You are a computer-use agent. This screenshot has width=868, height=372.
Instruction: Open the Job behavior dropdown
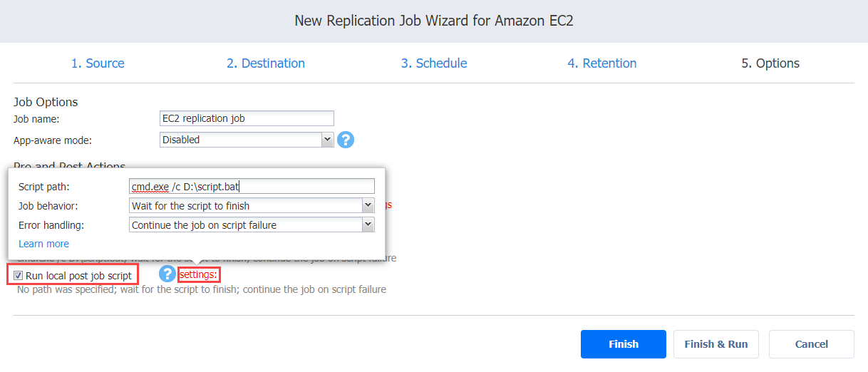[x=252, y=206]
